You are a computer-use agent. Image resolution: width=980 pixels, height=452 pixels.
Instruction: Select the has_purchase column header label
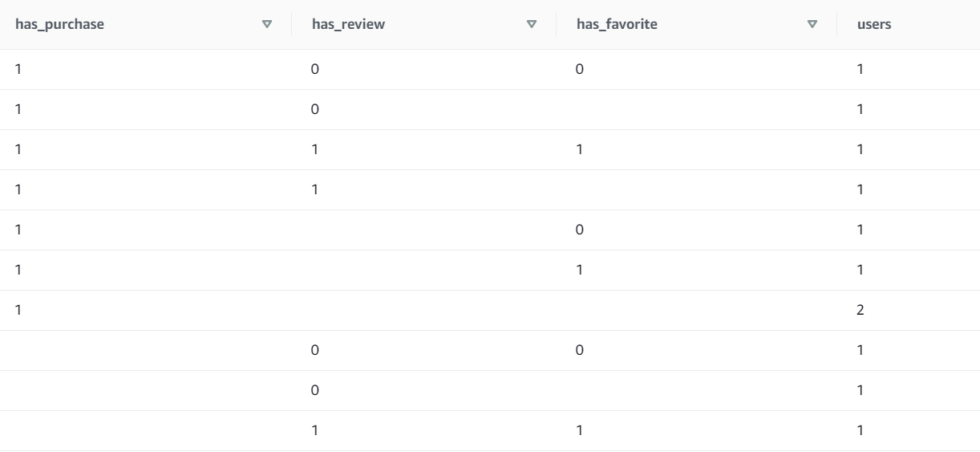[x=59, y=24]
